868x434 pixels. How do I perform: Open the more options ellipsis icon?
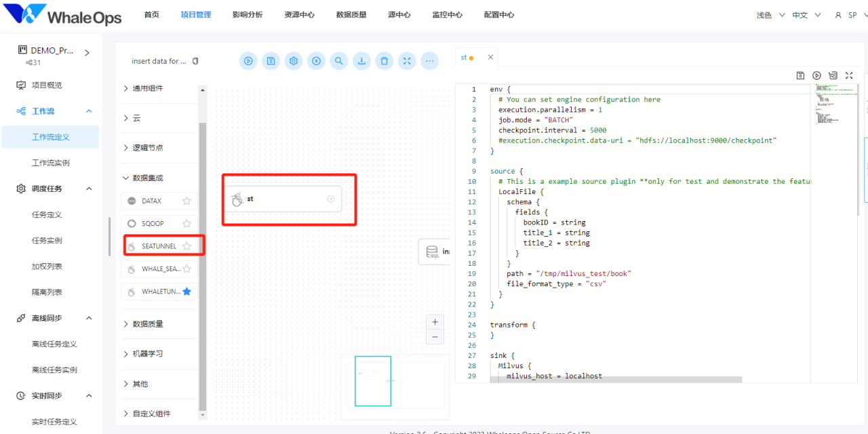430,61
